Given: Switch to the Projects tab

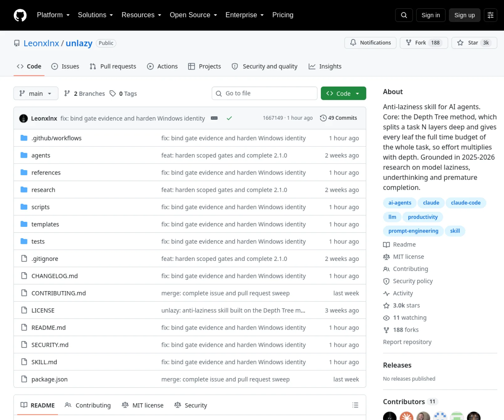Looking at the screenshot, I should [204, 66].
